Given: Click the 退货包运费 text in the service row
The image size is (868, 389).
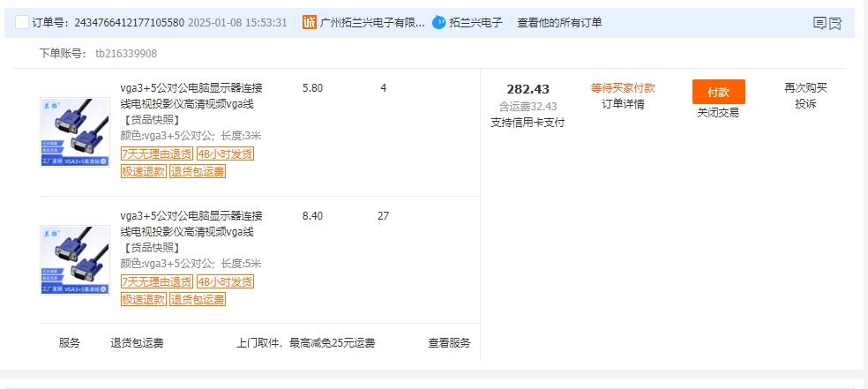Looking at the screenshot, I should click(x=138, y=343).
